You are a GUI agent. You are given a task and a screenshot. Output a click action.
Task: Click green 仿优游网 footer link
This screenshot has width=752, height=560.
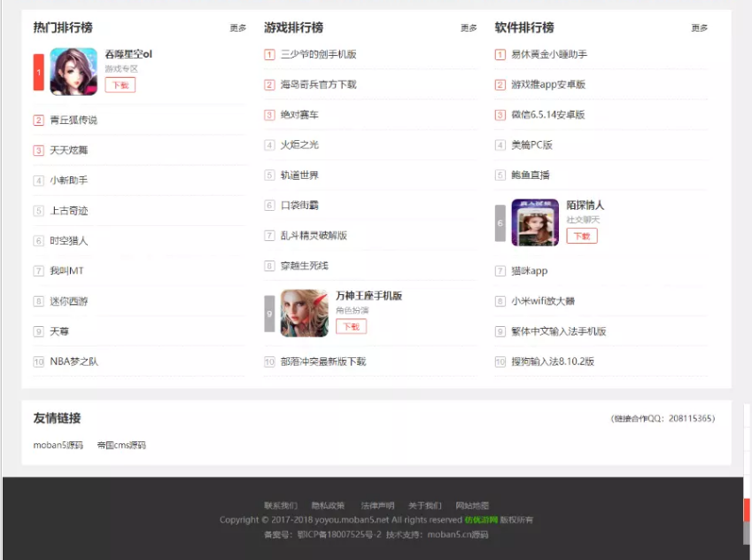[x=481, y=520]
